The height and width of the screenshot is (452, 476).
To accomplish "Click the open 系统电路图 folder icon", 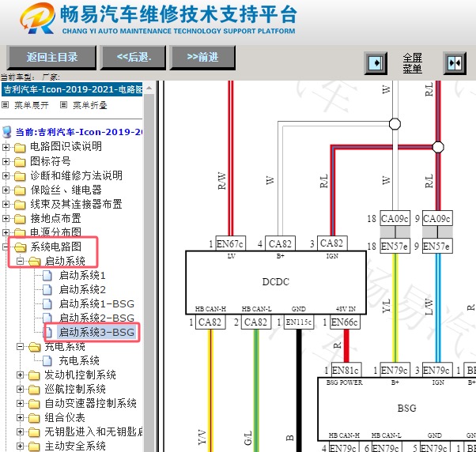I will (x=20, y=247).
